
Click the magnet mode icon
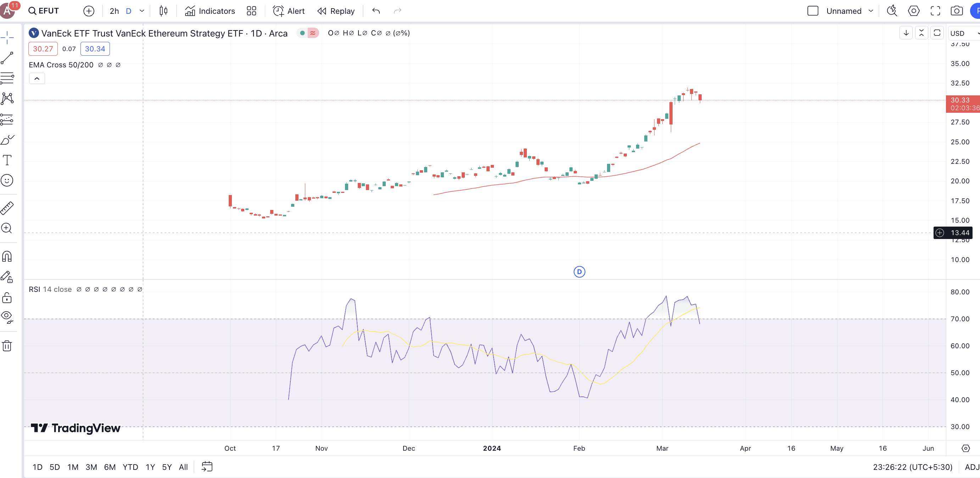[7, 256]
